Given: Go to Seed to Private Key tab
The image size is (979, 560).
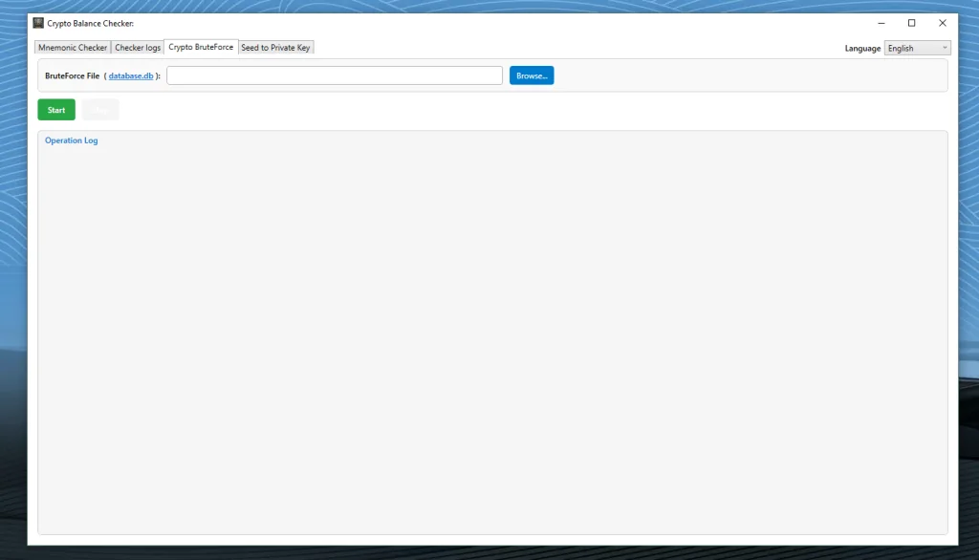Looking at the screenshot, I should pos(275,48).
